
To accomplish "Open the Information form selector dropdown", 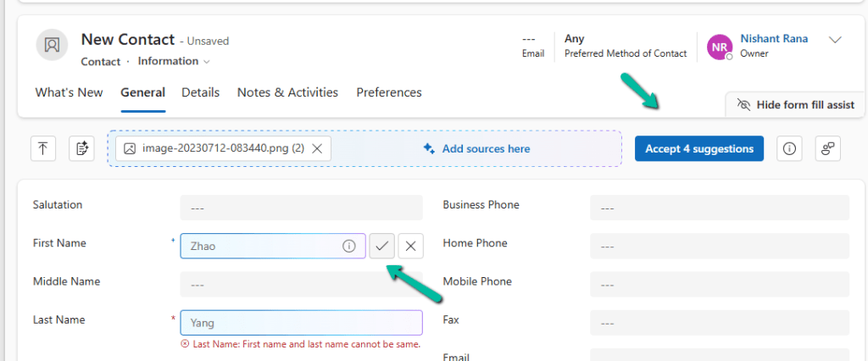I will pos(174,61).
